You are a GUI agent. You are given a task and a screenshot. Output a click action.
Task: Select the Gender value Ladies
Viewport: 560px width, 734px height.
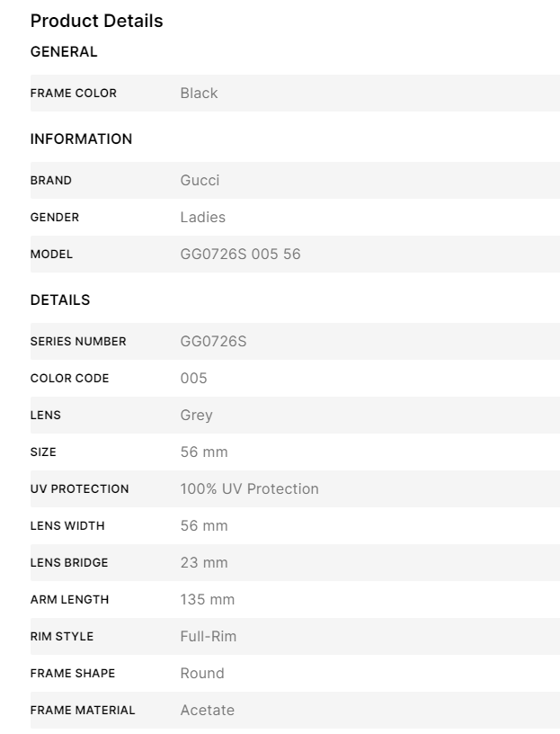tap(202, 218)
